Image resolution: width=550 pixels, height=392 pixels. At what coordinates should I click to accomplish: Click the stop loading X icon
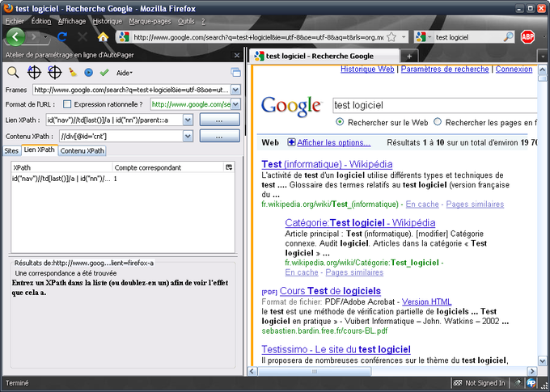(82, 37)
